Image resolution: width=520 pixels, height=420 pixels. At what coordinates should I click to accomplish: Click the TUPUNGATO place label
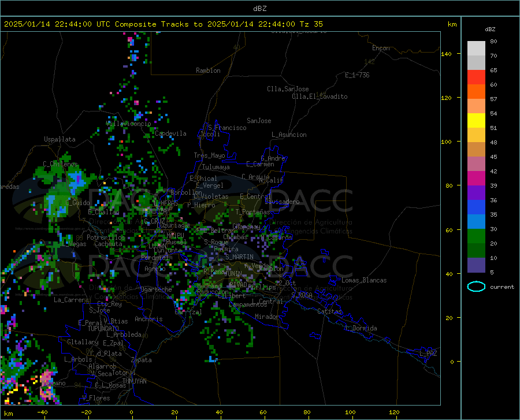pyautogui.click(x=103, y=329)
